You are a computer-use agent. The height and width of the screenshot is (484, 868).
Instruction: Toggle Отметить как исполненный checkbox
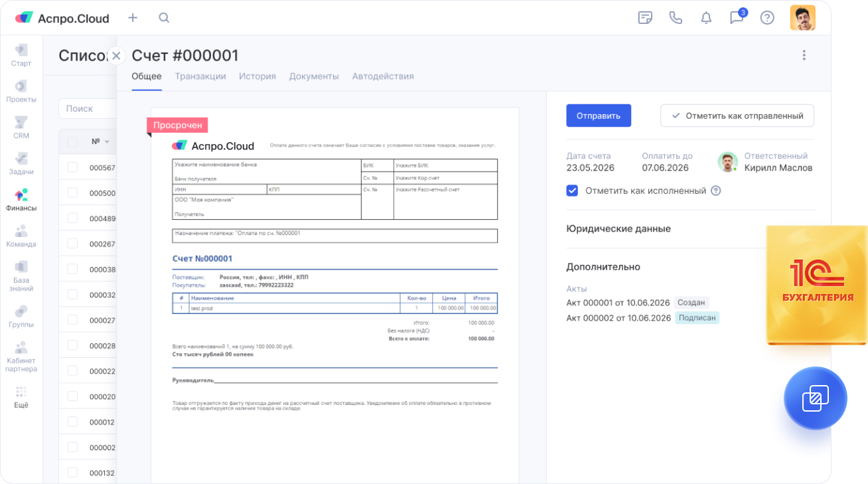(572, 191)
